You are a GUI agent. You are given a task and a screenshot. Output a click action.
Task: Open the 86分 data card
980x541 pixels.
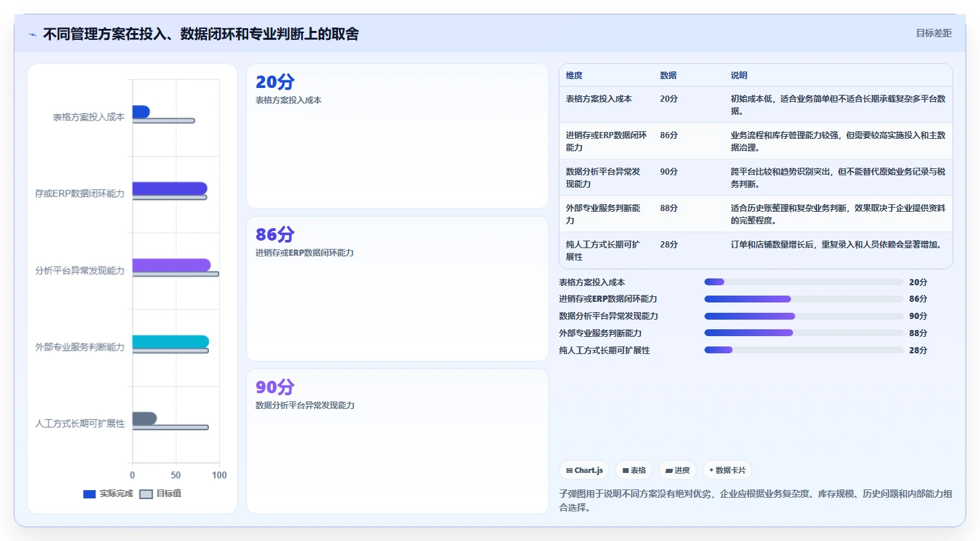(x=397, y=289)
